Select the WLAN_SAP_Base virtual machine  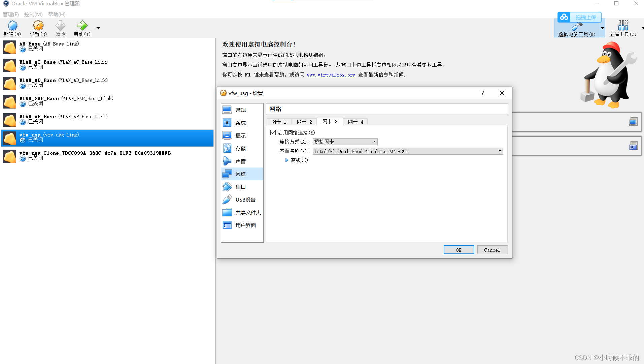(107, 101)
